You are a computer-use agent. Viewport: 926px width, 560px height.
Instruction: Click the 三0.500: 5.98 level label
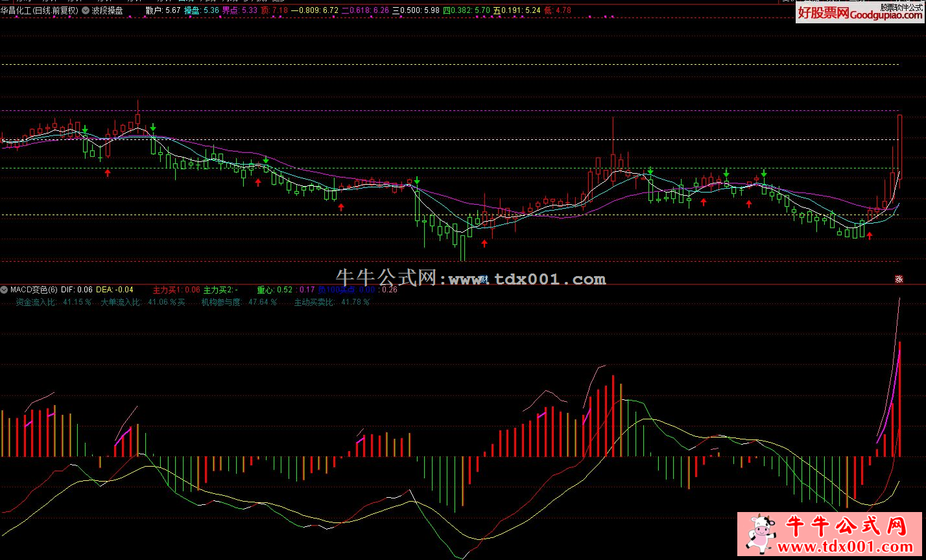point(416,10)
